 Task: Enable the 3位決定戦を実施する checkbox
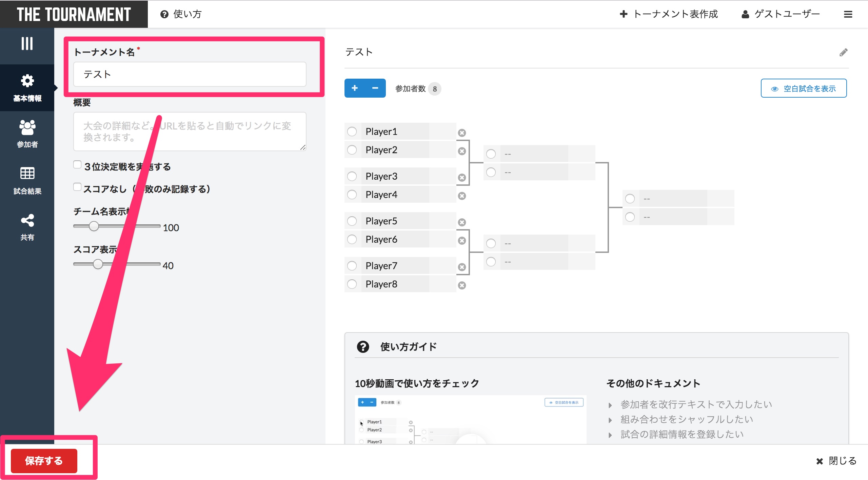coord(77,165)
